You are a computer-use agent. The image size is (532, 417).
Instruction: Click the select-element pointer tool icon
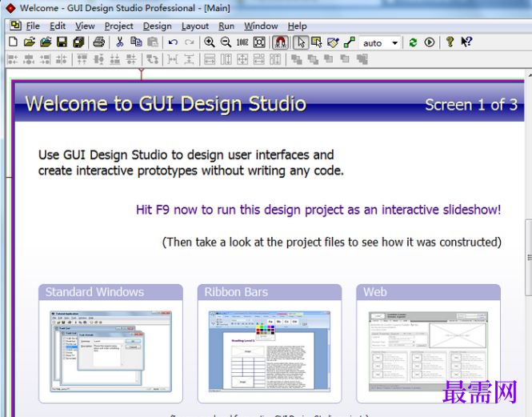pos(317,42)
